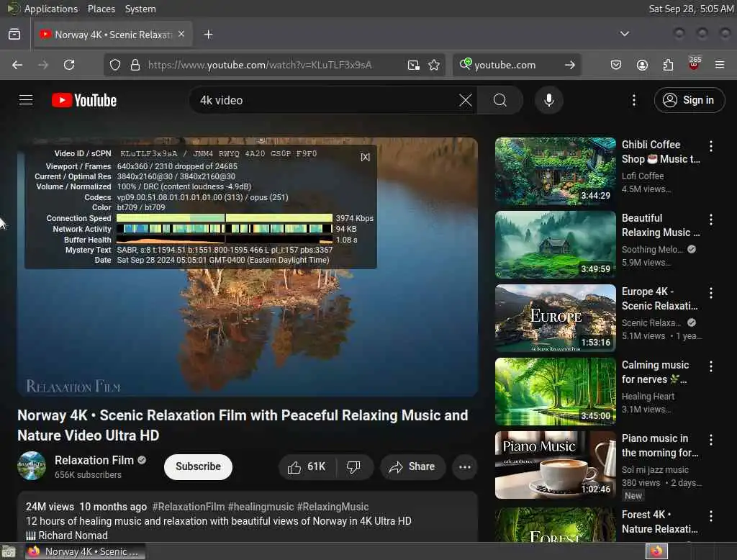Open Piano Music morning video thumbnail

(555, 465)
